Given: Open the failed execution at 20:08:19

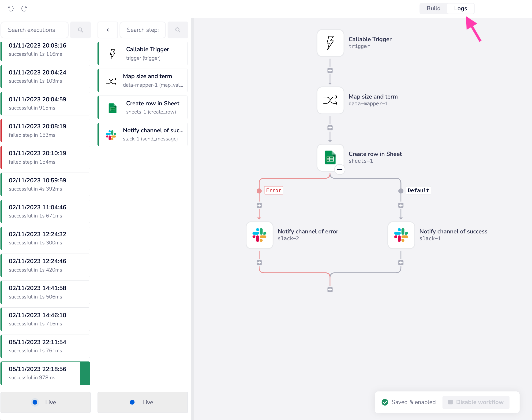Looking at the screenshot, I should (45, 130).
